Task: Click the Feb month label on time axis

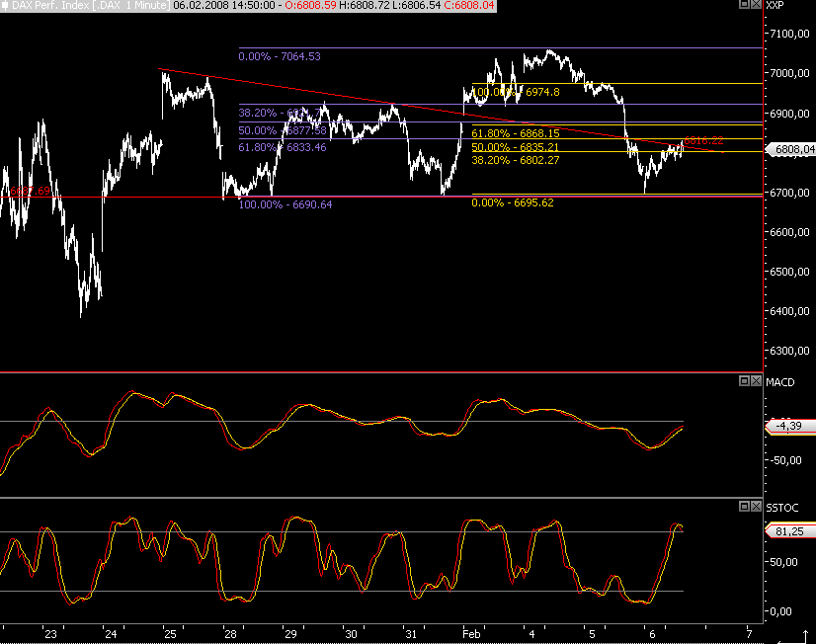Action: [471, 634]
